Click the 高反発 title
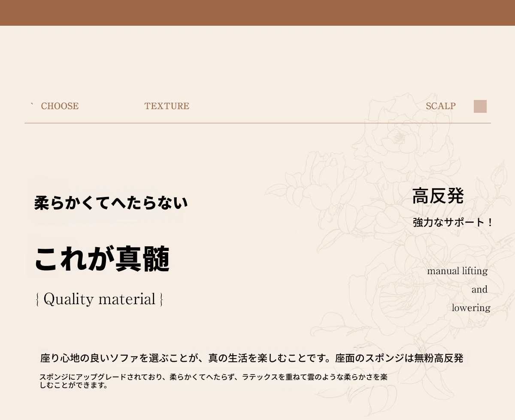515x420 pixels. [438, 196]
